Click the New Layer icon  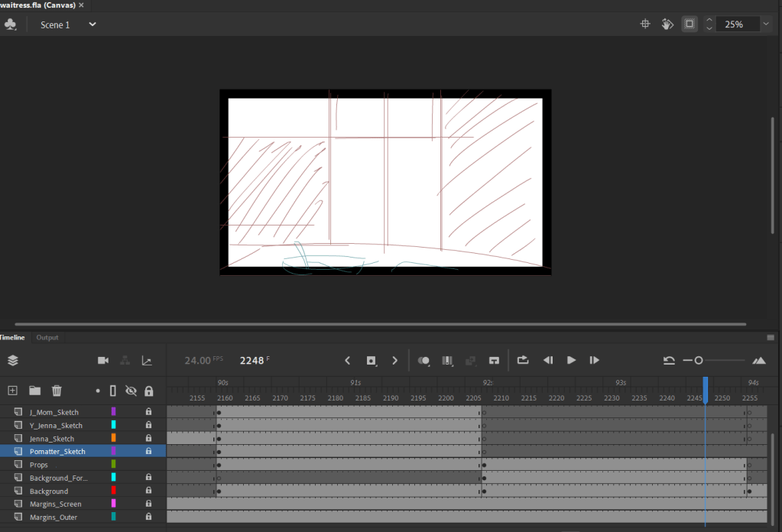[x=12, y=391]
